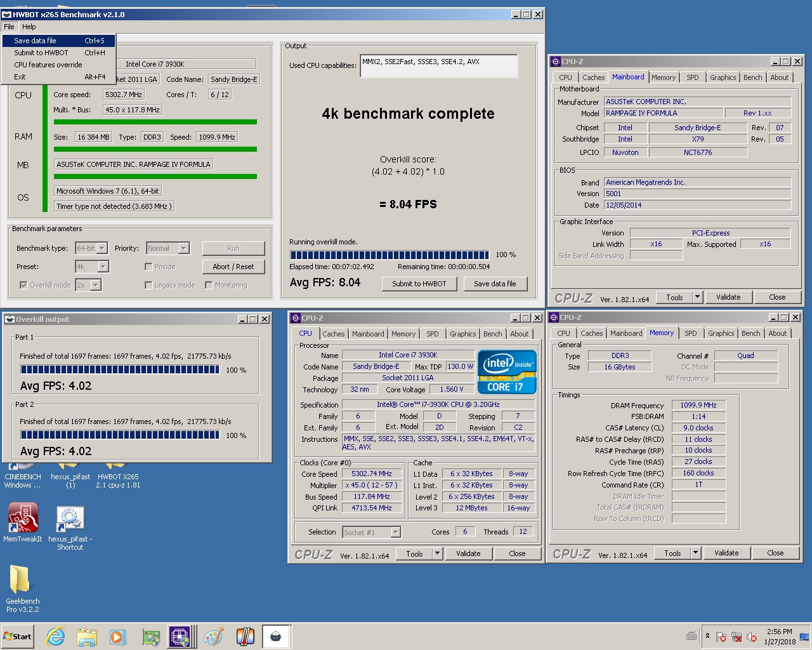Click DRAM Frequency 1099.9 MHz value

pyautogui.click(x=698, y=405)
